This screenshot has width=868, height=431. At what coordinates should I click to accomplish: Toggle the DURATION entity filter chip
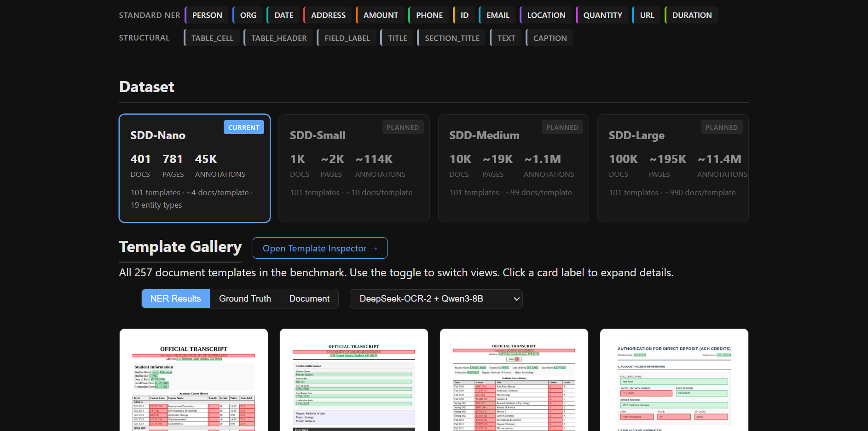point(691,15)
